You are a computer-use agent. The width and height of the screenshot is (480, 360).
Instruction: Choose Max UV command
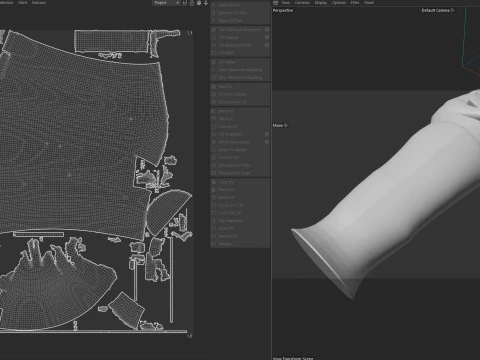point(240,87)
